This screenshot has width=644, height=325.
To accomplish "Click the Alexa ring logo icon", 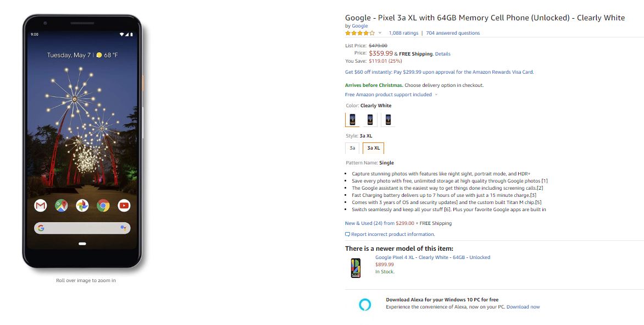I will tap(365, 304).
